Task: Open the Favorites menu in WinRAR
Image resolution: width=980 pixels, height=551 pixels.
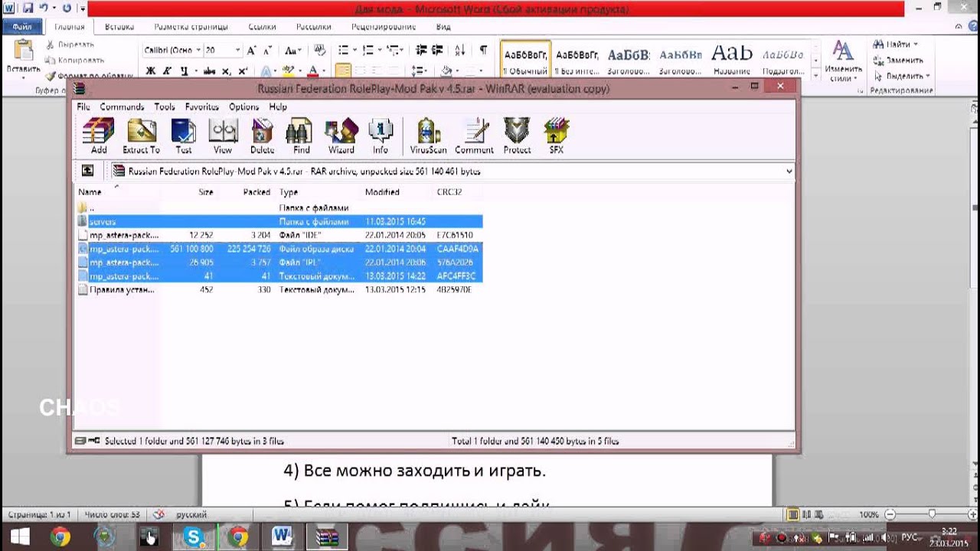Action: (202, 107)
